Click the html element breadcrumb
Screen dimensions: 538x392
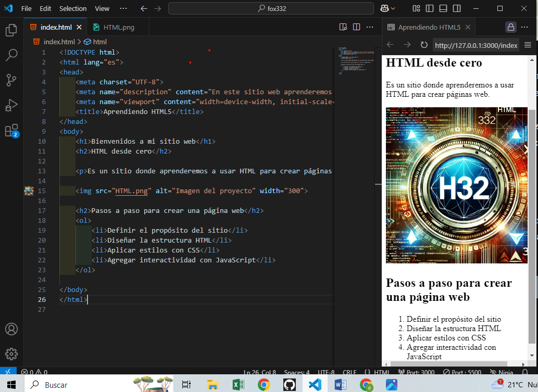click(95, 42)
